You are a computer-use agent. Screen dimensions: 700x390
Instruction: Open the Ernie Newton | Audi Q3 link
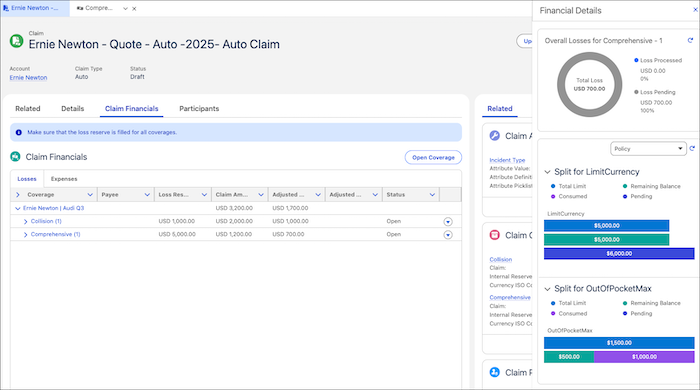tap(54, 208)
